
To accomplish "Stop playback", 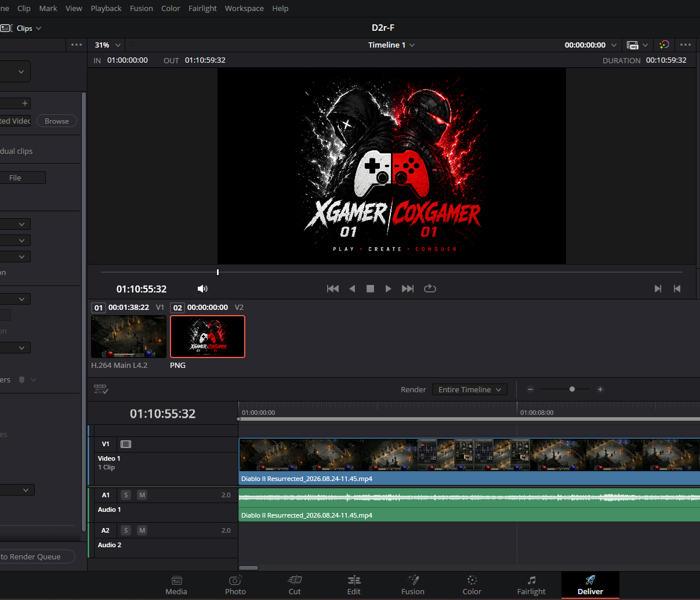I will [370, 288].
